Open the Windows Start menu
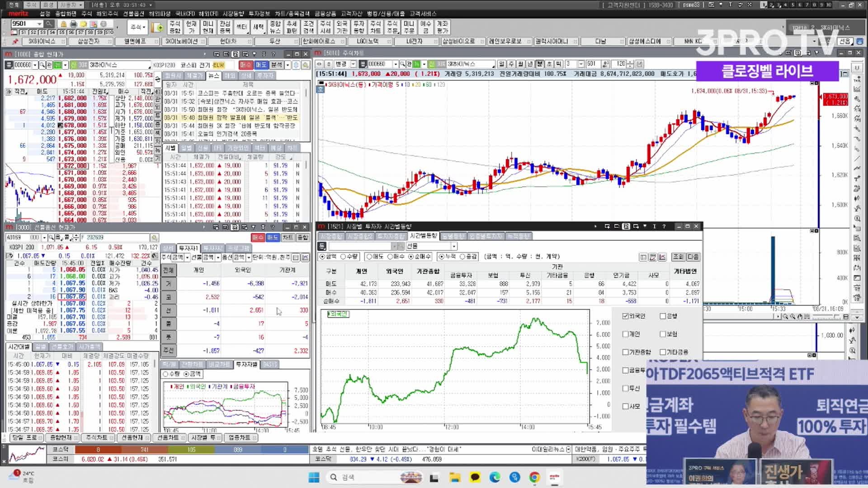868x488 pixels. pos(314,477)
